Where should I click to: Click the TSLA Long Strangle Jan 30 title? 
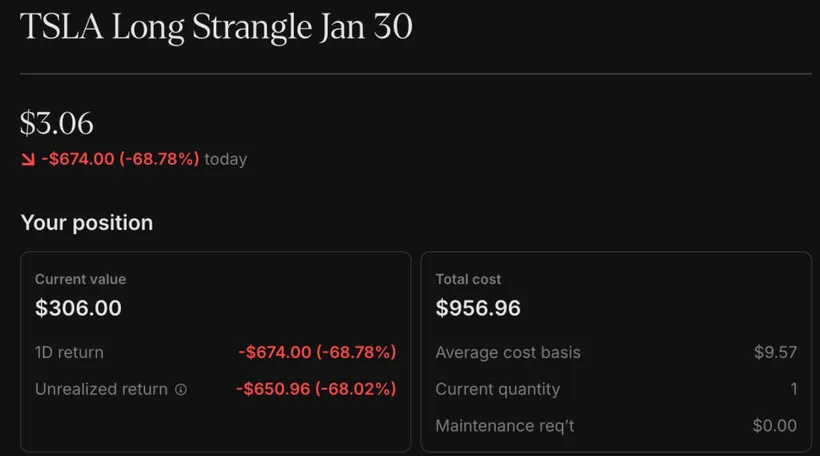pos(216,27)
